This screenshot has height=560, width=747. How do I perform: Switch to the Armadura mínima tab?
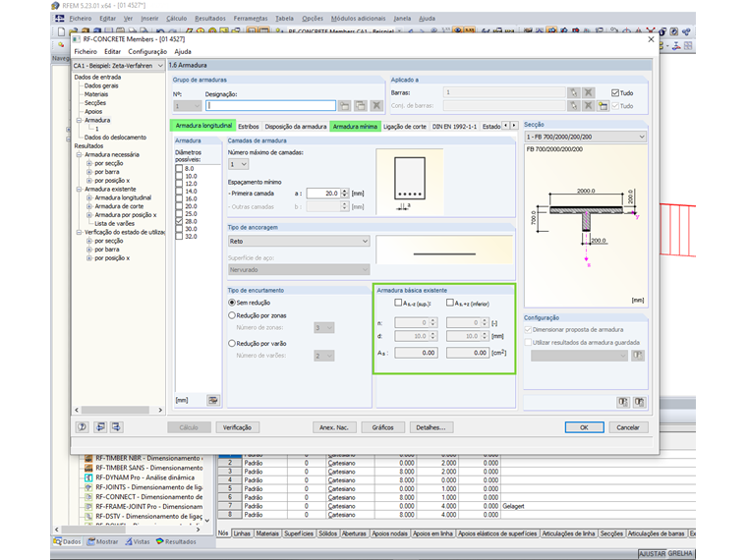[x=355, y=126]
